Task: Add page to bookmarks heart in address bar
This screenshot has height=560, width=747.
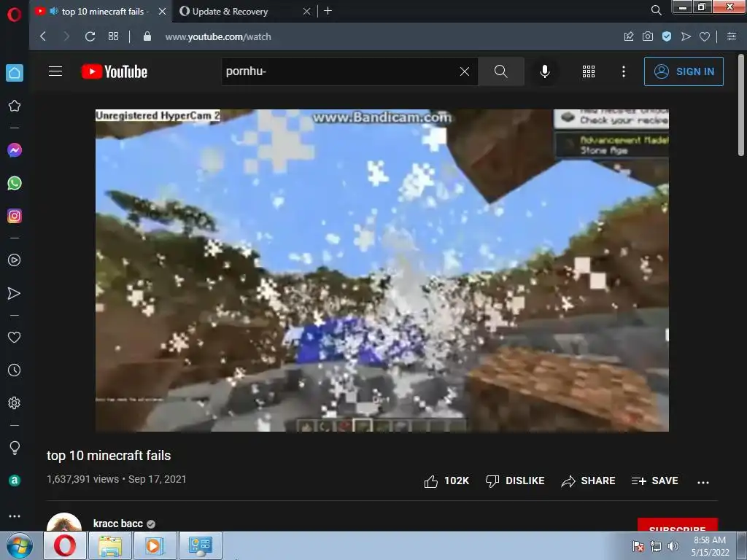Action: [x=705, y=36]
